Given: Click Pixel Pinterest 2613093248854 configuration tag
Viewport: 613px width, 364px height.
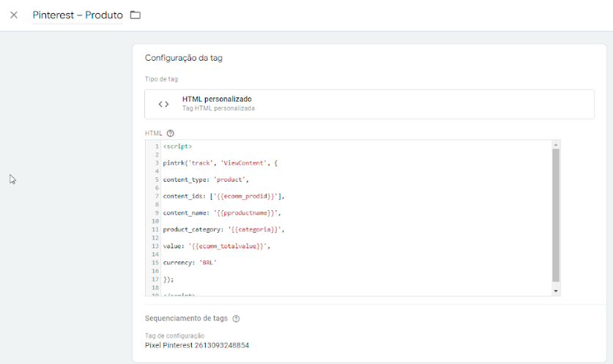Looking at the screenshot, I should coord(197,345).
